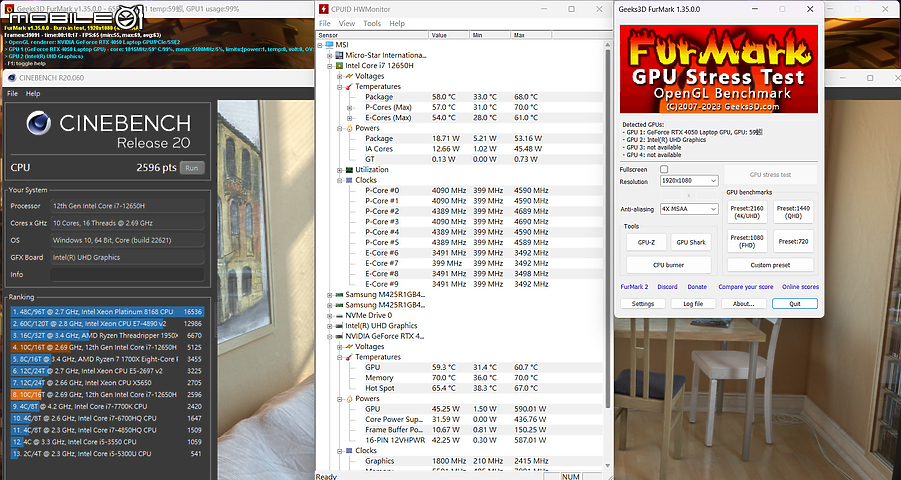The image size is (901, 480).
Task: Expand Micro-Star International node
Action: click(x=330, y=55)
